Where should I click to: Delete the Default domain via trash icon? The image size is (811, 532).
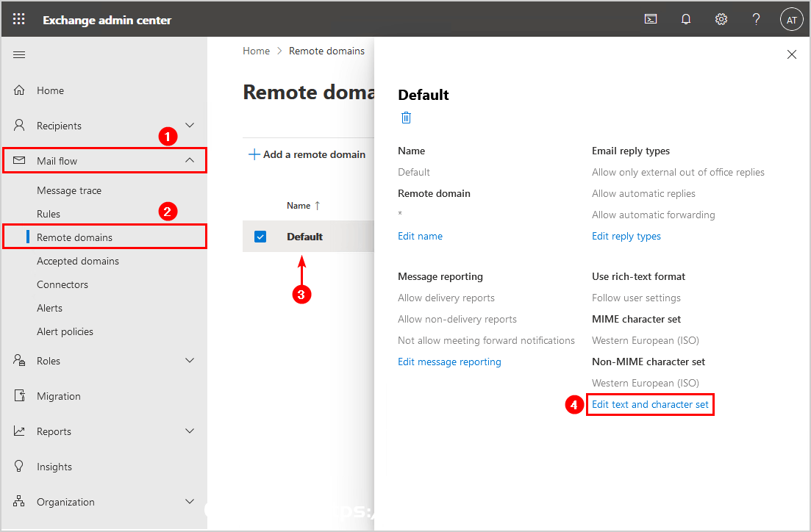[406, 118]
